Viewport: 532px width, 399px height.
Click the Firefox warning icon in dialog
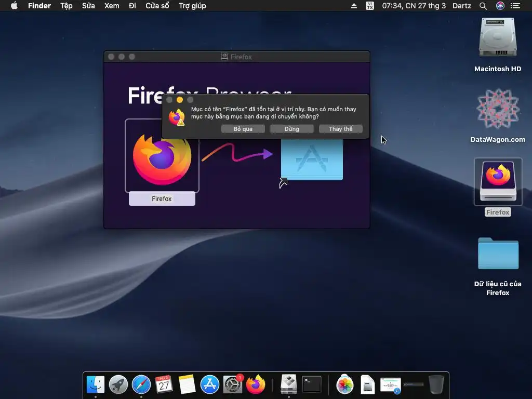coord(177,117)
